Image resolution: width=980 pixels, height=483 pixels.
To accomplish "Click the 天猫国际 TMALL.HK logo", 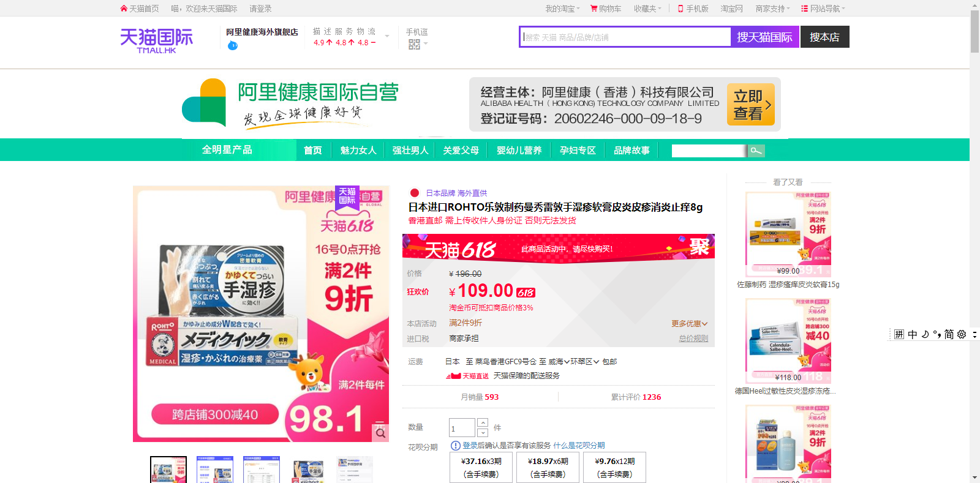I will 156,40.
